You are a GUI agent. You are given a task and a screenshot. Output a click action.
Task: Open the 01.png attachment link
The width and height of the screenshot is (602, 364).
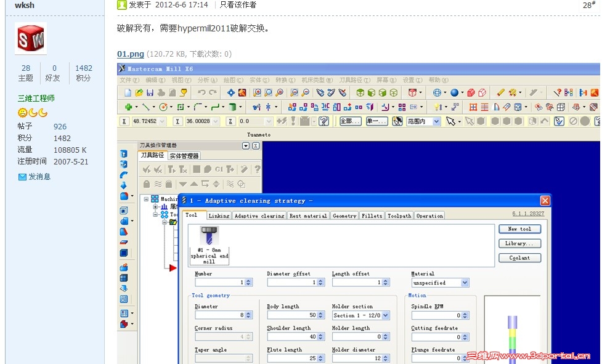click(131, 54)
